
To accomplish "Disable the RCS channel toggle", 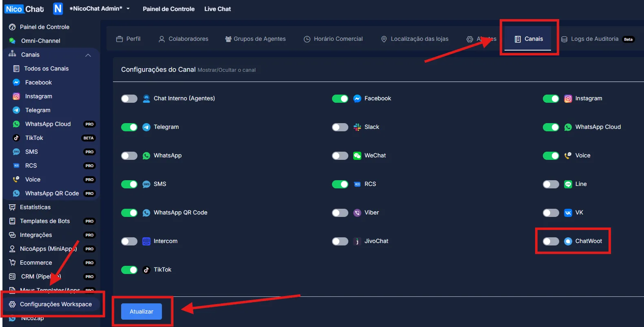I will (x=340, y=184).
